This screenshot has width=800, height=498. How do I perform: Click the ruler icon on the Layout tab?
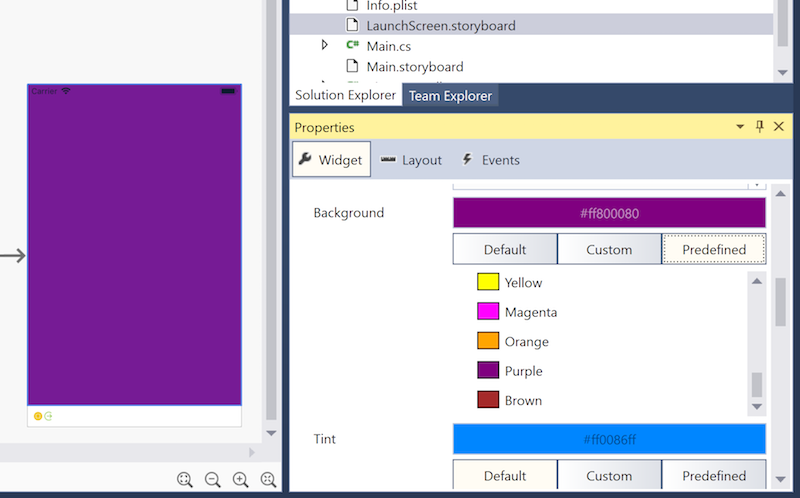(x=388, y=159)
